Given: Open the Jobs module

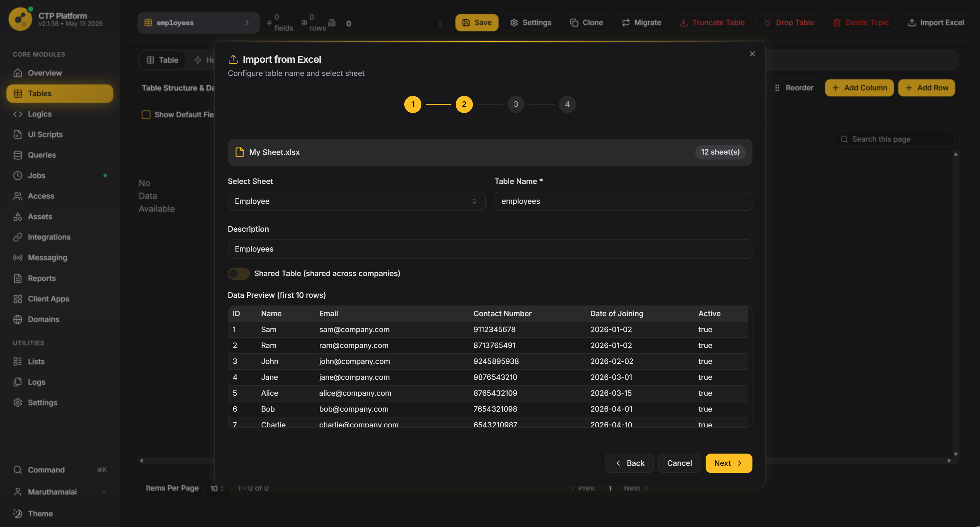Looking at the screenshot, I should coord(60,175).
